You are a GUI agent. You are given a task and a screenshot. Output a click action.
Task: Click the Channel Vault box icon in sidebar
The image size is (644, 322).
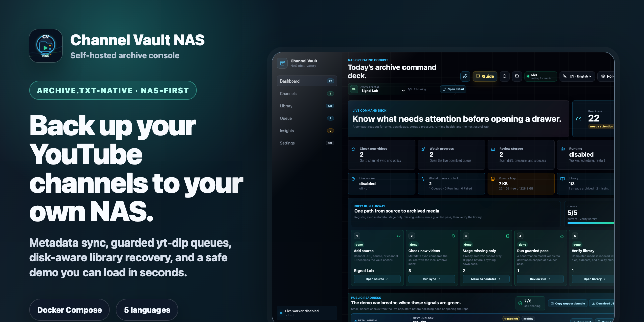click(x=282, y=63)
